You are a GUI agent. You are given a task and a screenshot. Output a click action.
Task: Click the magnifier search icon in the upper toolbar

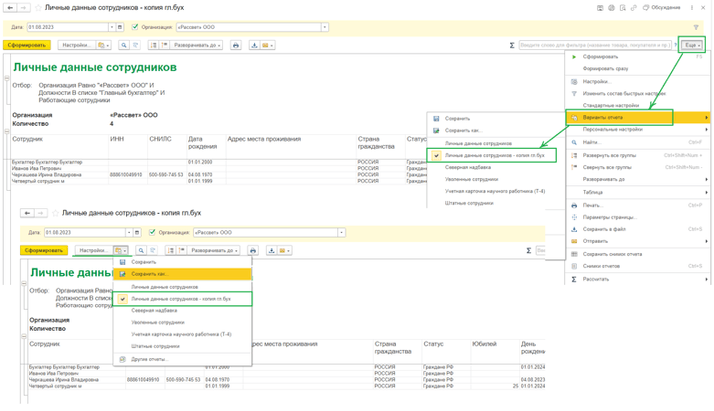click(124, 45)
